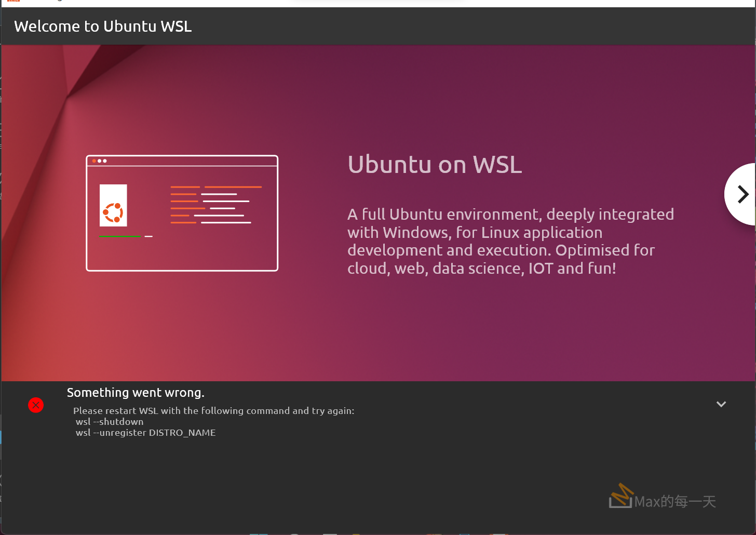Click the white cursor dash beside the green line
Screen dimensions: 756x535
(148, 236)
